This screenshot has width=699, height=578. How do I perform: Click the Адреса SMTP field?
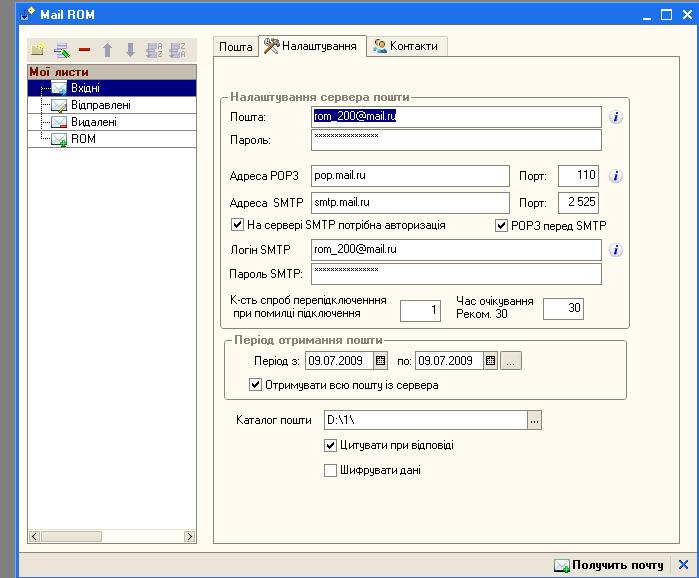[410, 203]
